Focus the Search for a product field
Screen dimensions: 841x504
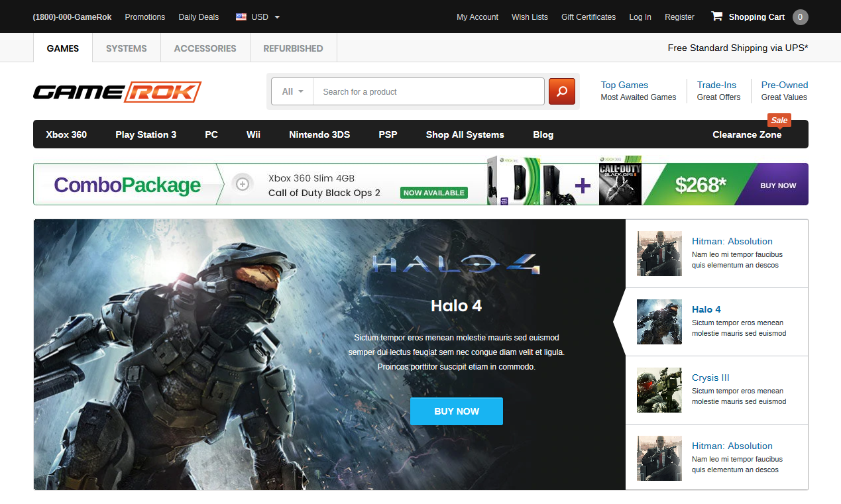coord(428,91)
